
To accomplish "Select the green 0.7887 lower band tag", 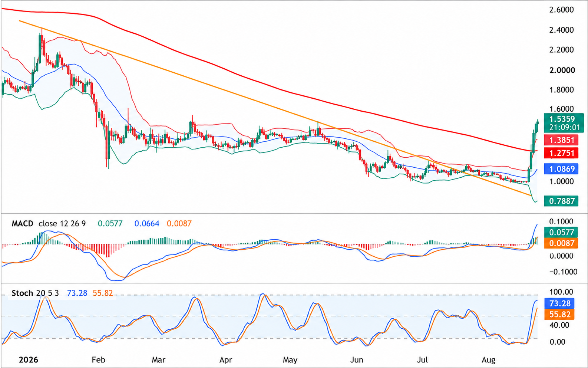I will [561, 201].
